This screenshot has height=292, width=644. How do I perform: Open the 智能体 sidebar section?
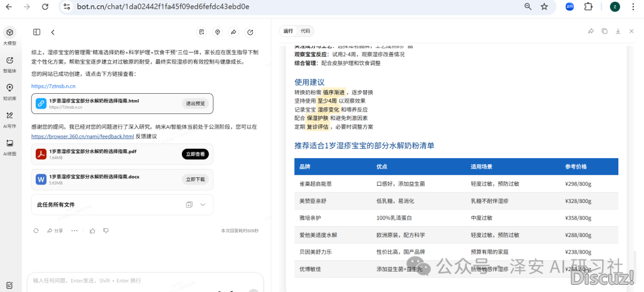coord(10,64)
